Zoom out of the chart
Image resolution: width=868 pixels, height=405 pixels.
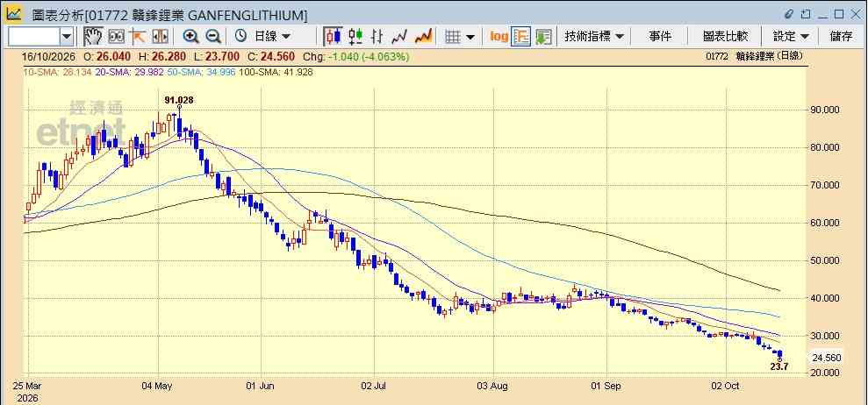213,37
